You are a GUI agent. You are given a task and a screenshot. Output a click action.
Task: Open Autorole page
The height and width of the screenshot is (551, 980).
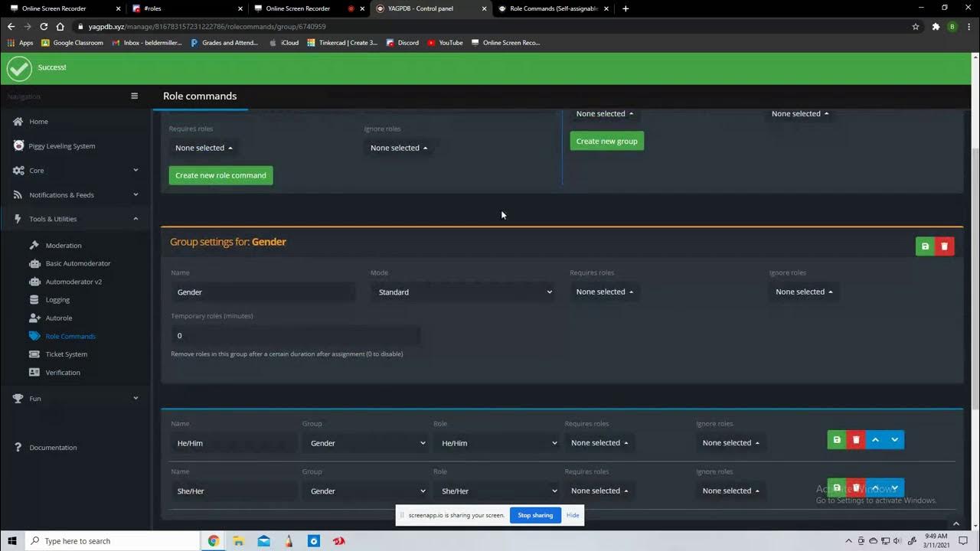pos(58,318)
